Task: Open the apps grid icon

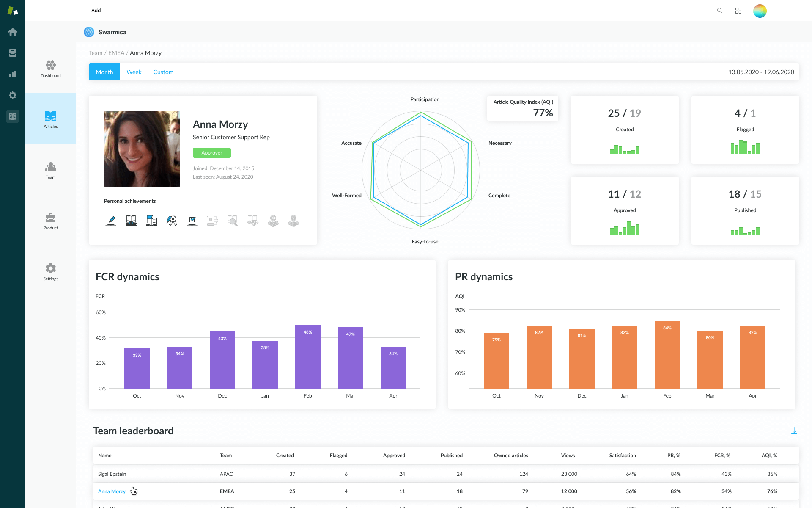Action: point(738,11)
